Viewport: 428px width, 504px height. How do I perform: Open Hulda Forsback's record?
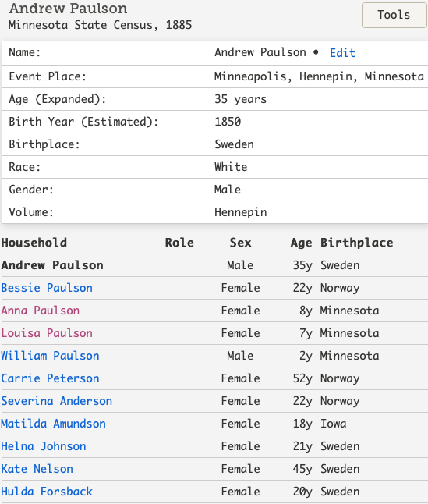47,492
